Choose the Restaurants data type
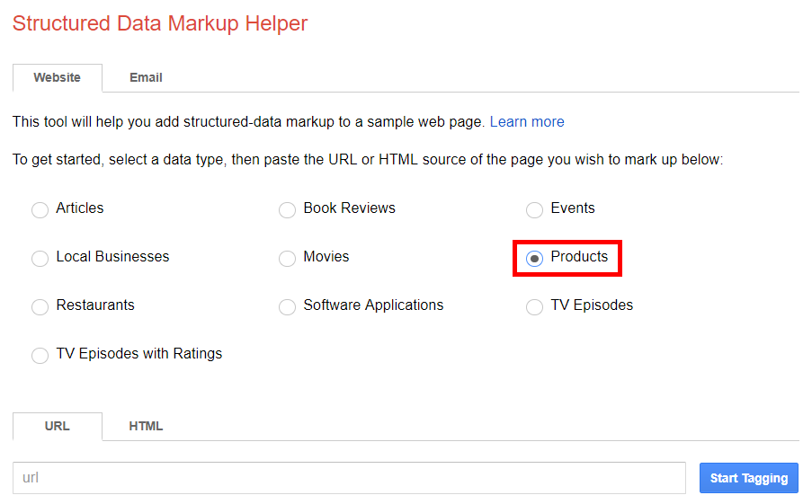Image resolution: width=812 pixels, height=504 pixels. pyautogui.click(x=40, y=307)
